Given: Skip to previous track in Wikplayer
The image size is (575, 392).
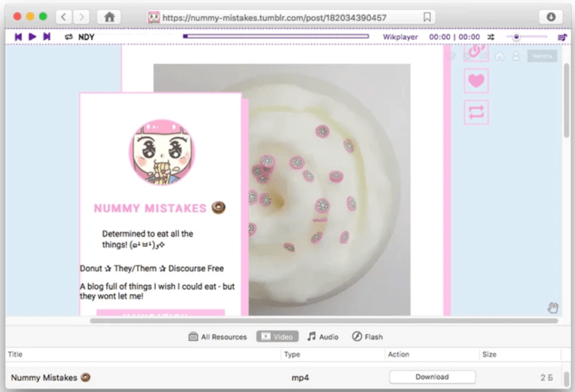Looking at the screenshot, I should tap(18, 37).
